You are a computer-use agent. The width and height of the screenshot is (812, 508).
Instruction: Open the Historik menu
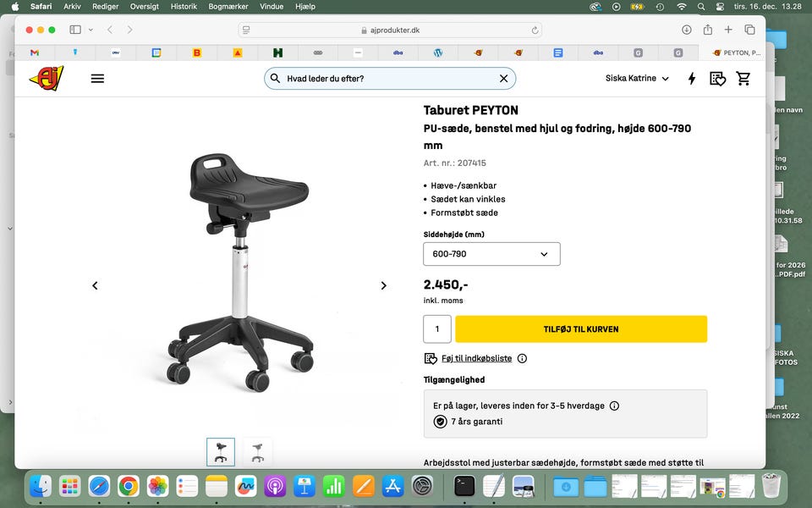184,6
